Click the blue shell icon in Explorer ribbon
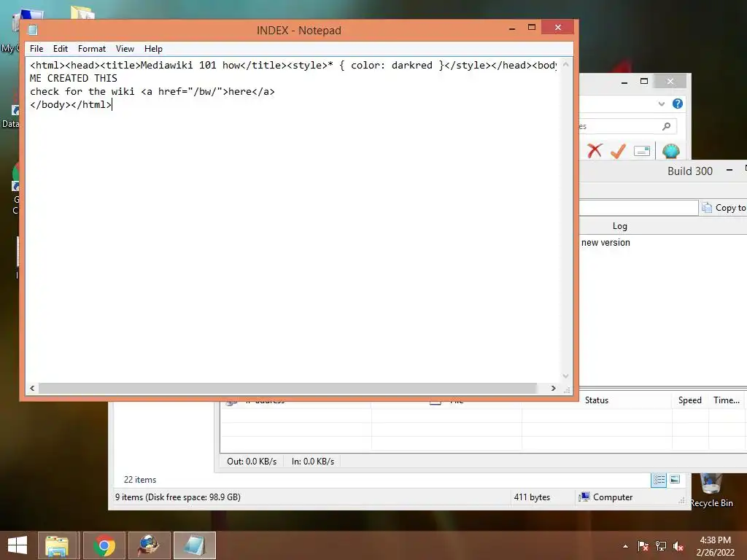747x560 pixels. [670, 151]
